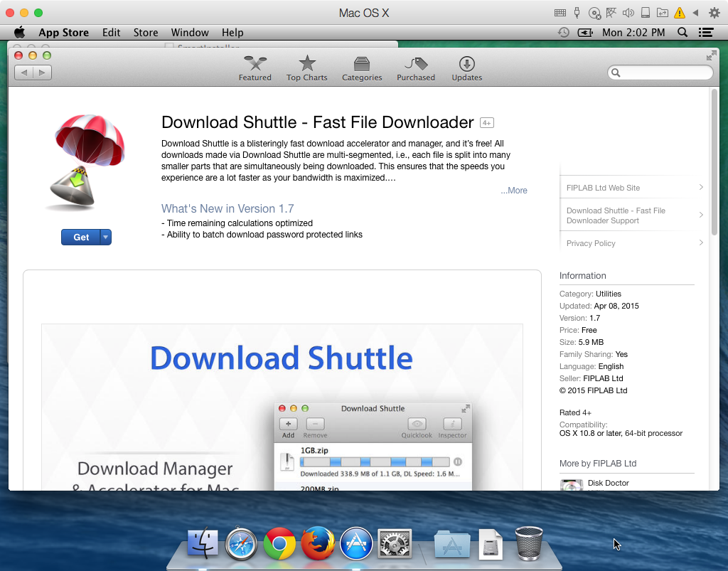Click the chevron next to Downloader Support

[701, 215]
